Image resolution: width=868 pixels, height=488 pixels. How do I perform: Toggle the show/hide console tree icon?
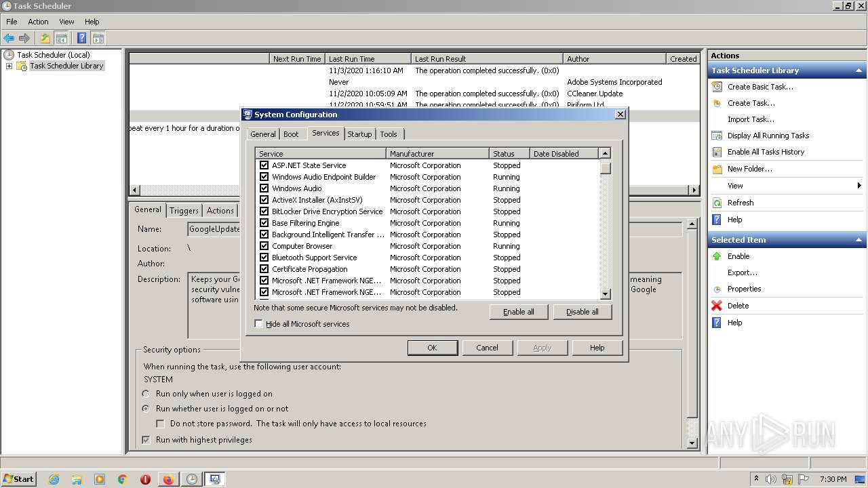click(61, 39)
